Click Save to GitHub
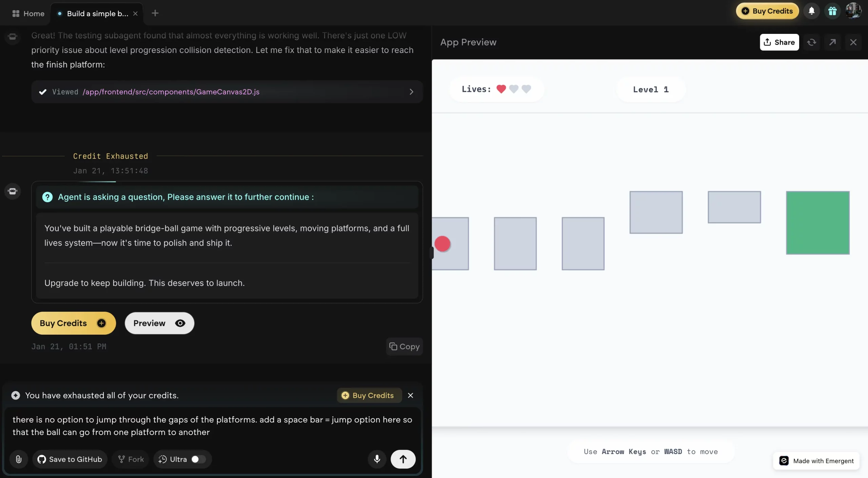868x478 pixels. pyautogui.click(x=70, y=459)
